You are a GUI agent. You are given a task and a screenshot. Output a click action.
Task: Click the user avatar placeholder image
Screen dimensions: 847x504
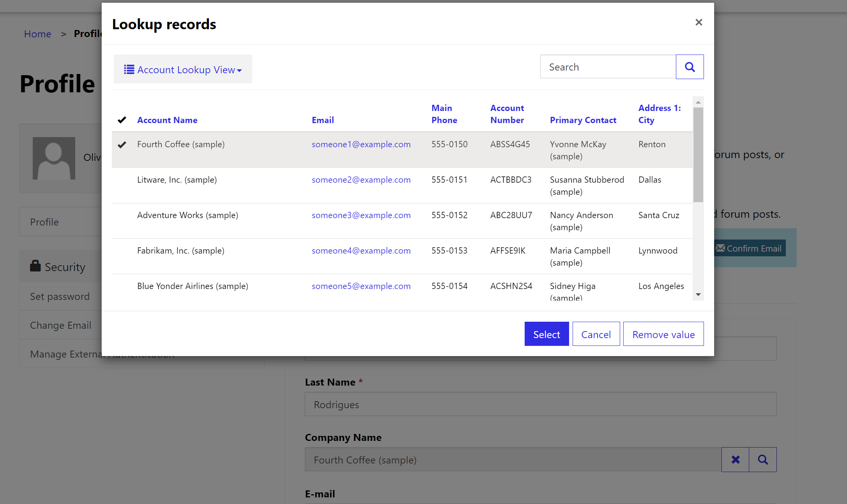coord(54,158)
